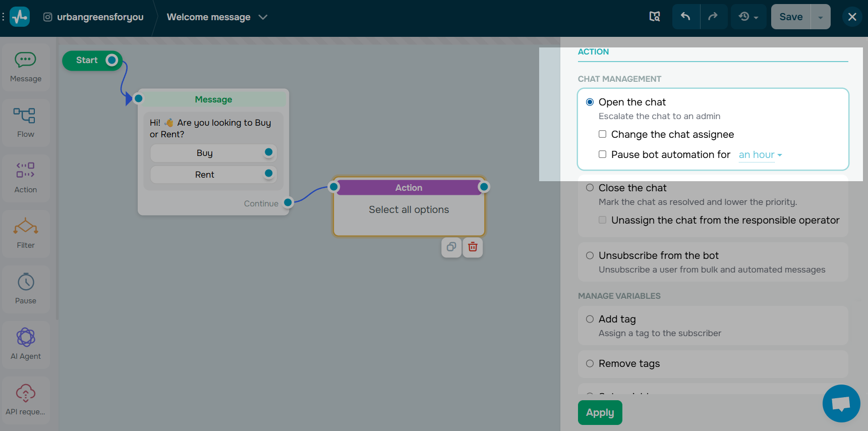Click the undo arrow button
This screenshot has width=868, height=431.
pos(685,17)
